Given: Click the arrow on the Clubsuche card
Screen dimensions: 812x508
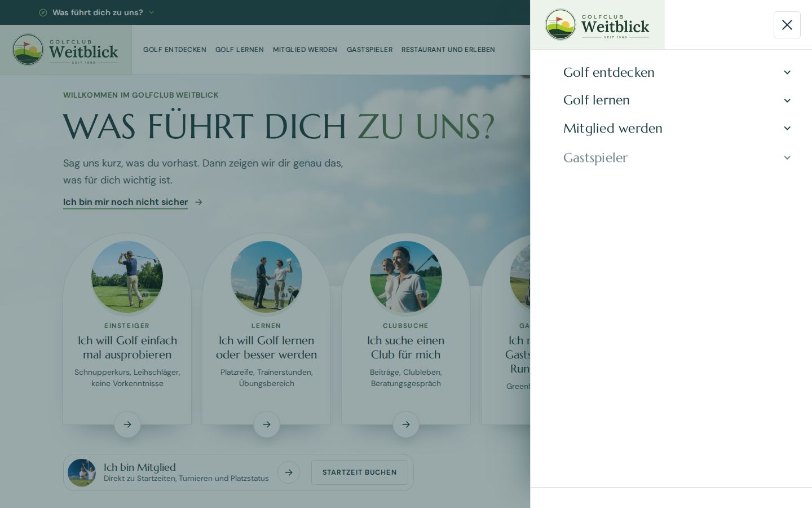Looking at the screenshot, I should pyautogui.click(x=406, y=424).
